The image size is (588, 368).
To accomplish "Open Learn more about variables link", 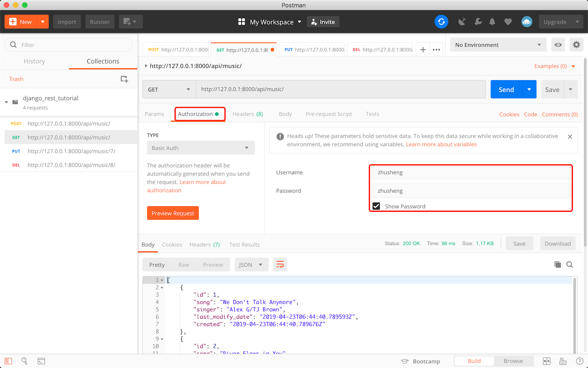I will point(441,144).
